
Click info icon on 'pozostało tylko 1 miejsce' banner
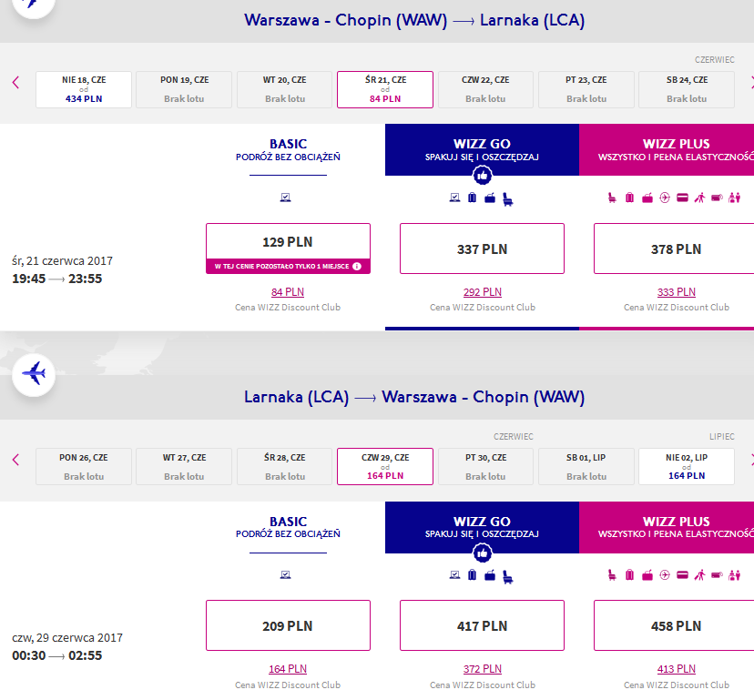pyautogui.click(x=357, y=266)
